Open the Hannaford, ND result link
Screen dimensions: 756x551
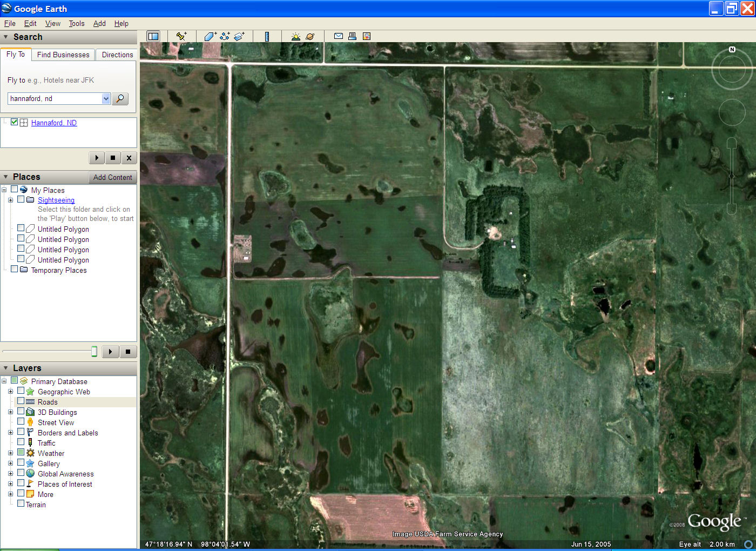[54, 123]
